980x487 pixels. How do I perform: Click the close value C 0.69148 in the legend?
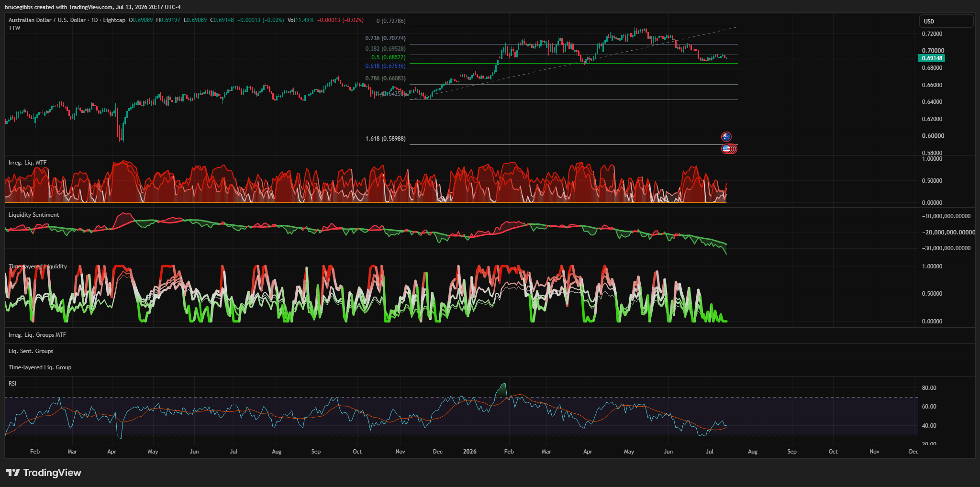coord(222,20)
